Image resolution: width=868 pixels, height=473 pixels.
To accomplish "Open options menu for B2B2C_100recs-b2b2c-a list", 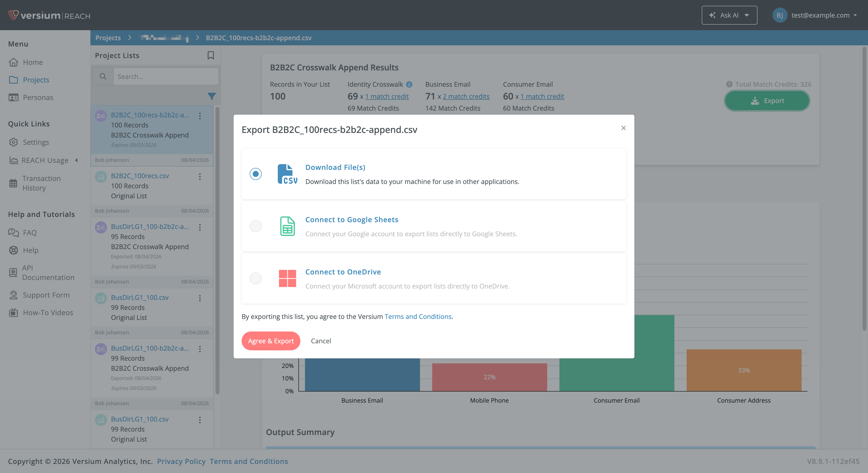I will (200, 116).
